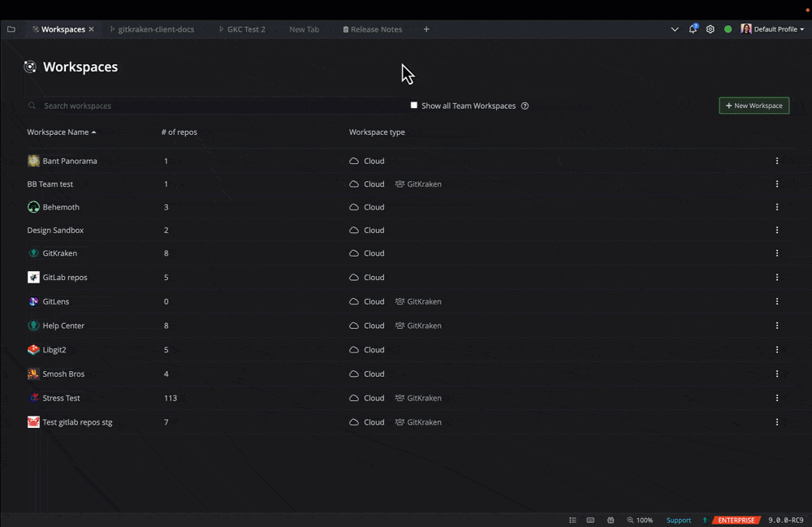Close the Workspaces tab
Viewport: 812px width, 527px height.
[91, 29]
